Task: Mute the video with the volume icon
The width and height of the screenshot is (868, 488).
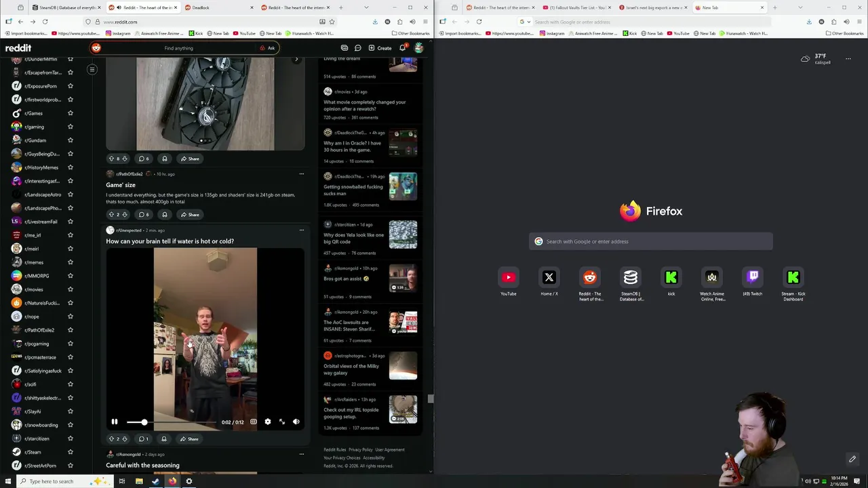Action: point(296,422)
